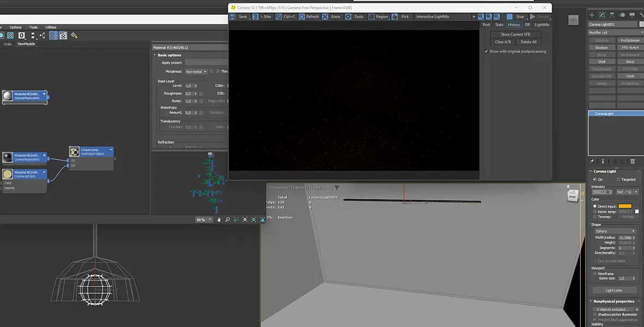Click Store Current VFB button
644x327 pixels.
pyautogui.click(x=515, y=34)
